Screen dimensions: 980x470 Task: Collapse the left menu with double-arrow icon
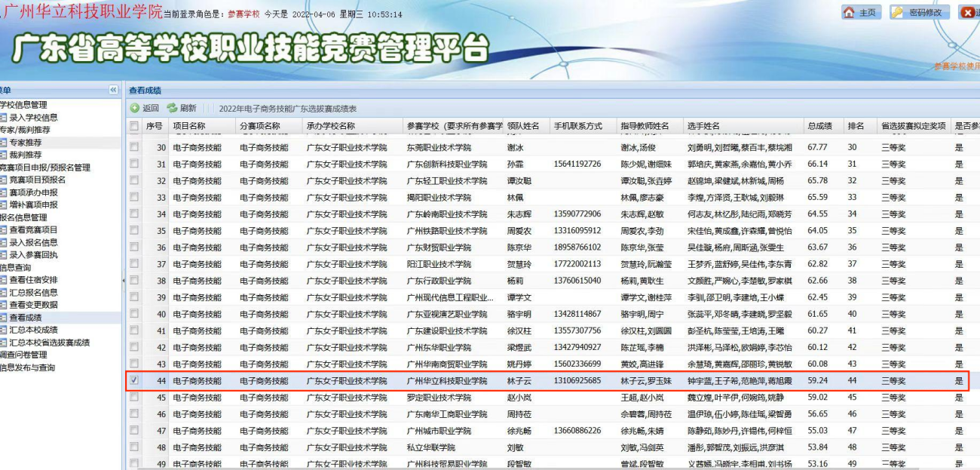coord(114,90)
